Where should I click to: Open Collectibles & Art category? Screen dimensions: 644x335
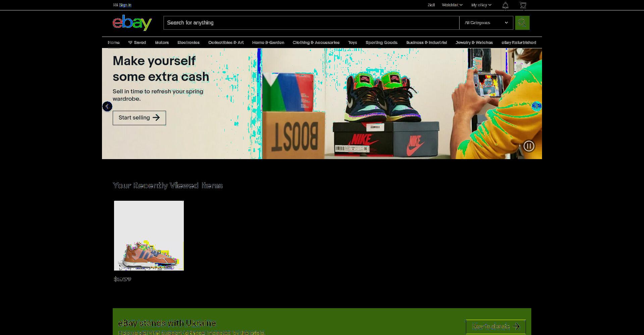tap(226, 43)
